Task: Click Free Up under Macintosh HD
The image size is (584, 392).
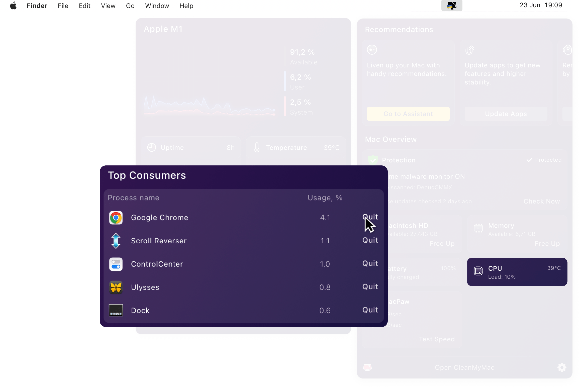Action: 442,244
